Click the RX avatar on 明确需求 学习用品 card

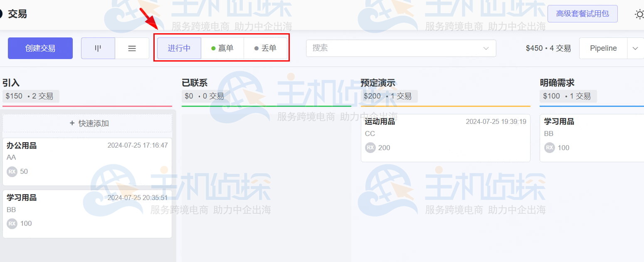(548, 148)
